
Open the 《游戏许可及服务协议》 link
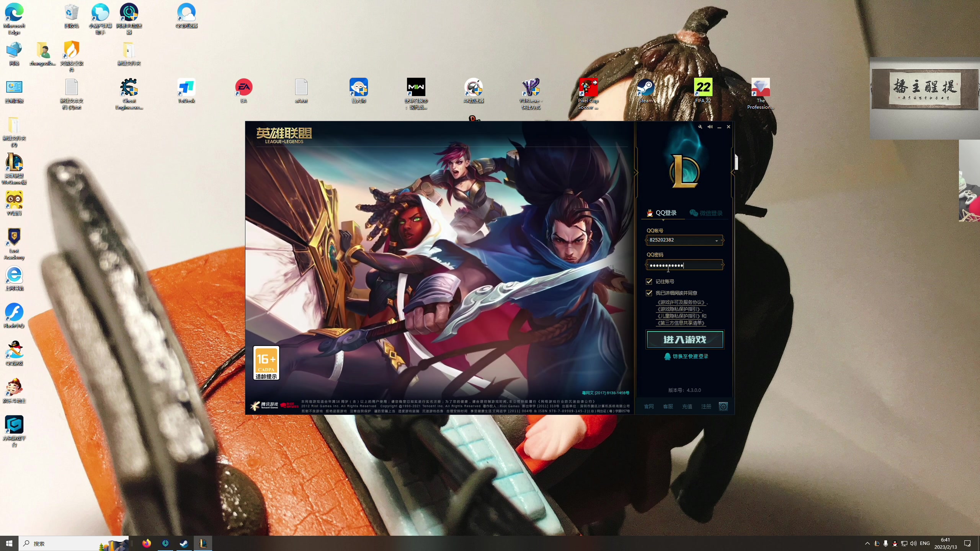(681, 302)
